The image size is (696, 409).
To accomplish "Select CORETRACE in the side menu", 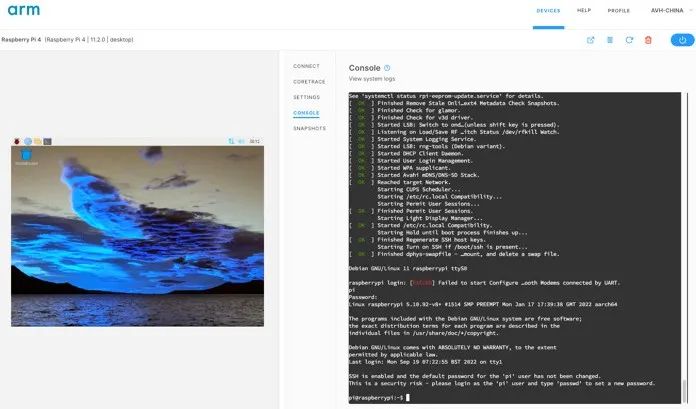I will pyautogui.click(x=309, y=82).
